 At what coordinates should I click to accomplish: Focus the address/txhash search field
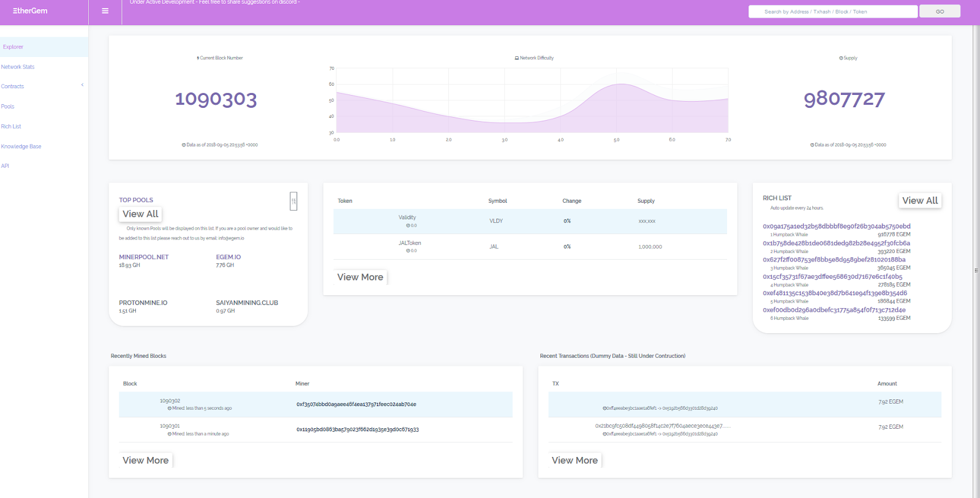pyautogui.click(x=833, y=12)
